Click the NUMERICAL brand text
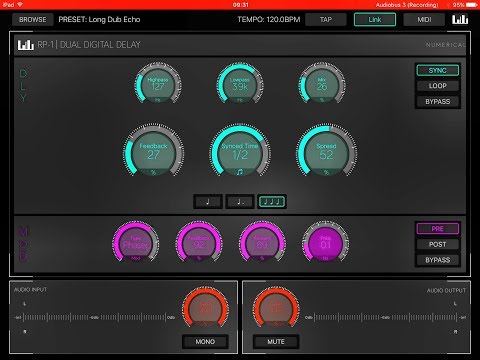Screen dimensions: 480x360 (445, 45)
